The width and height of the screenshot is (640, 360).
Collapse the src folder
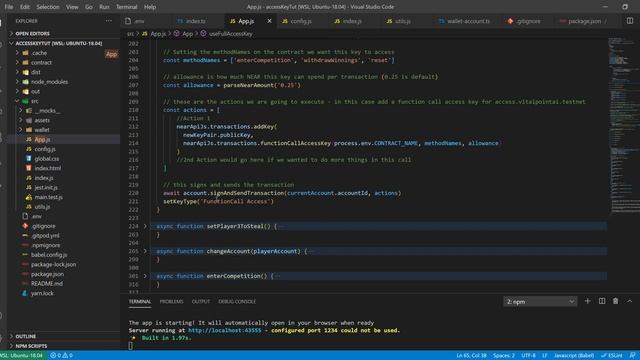35,101
